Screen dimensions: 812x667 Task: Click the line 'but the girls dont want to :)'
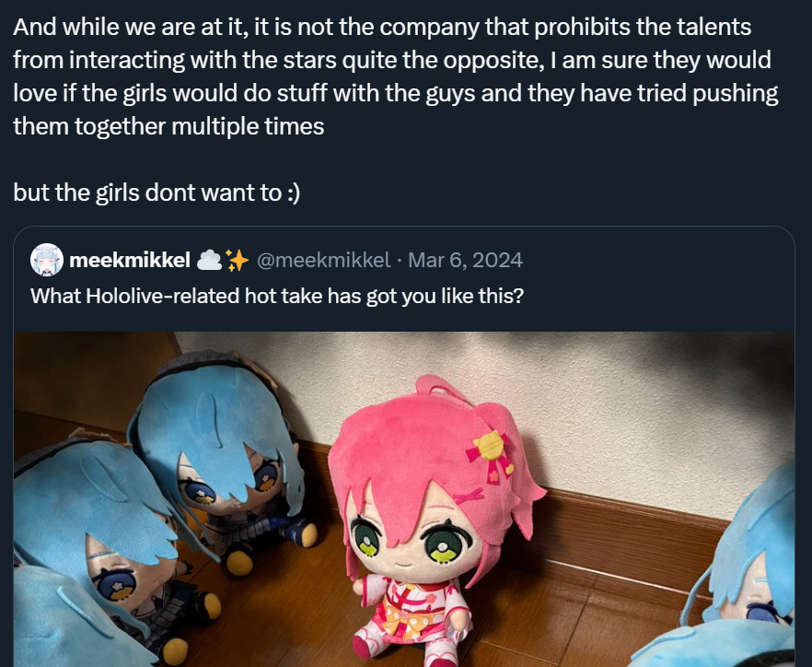[x=157, y=193]
